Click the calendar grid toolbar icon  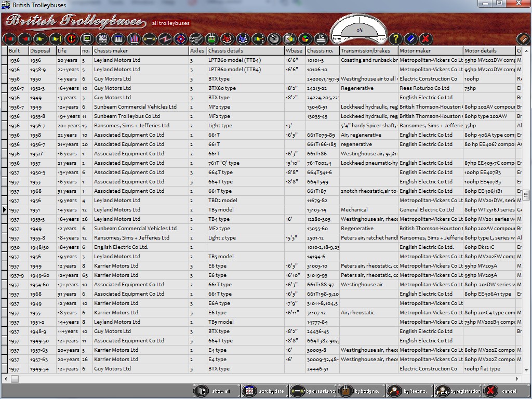[118, 38]
